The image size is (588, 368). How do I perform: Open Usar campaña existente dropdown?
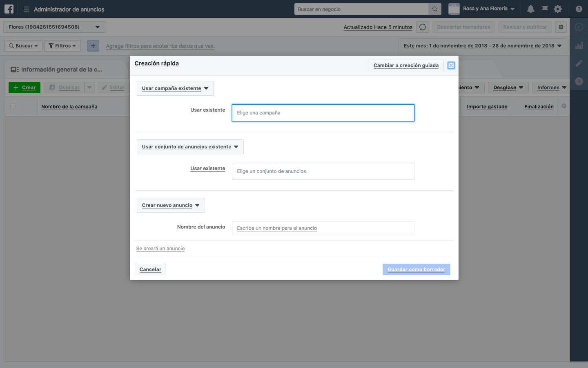[x=175, y=88]
